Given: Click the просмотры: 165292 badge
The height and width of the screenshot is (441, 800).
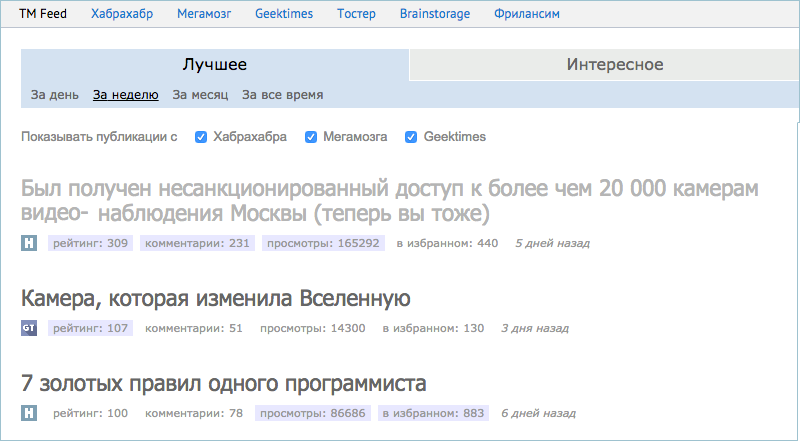Looking at the screenshot, I should point(323,243).
